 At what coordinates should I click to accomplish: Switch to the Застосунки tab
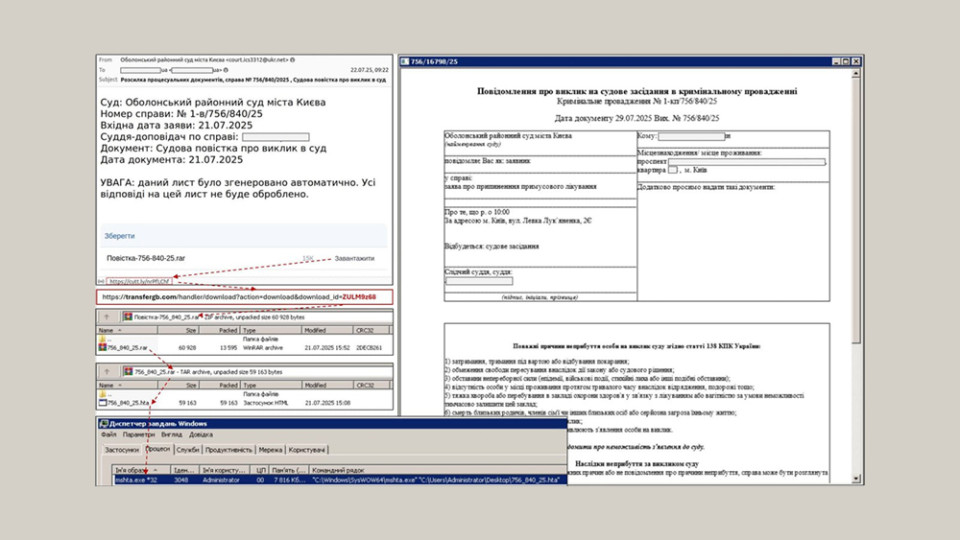[x=122, y=449]
